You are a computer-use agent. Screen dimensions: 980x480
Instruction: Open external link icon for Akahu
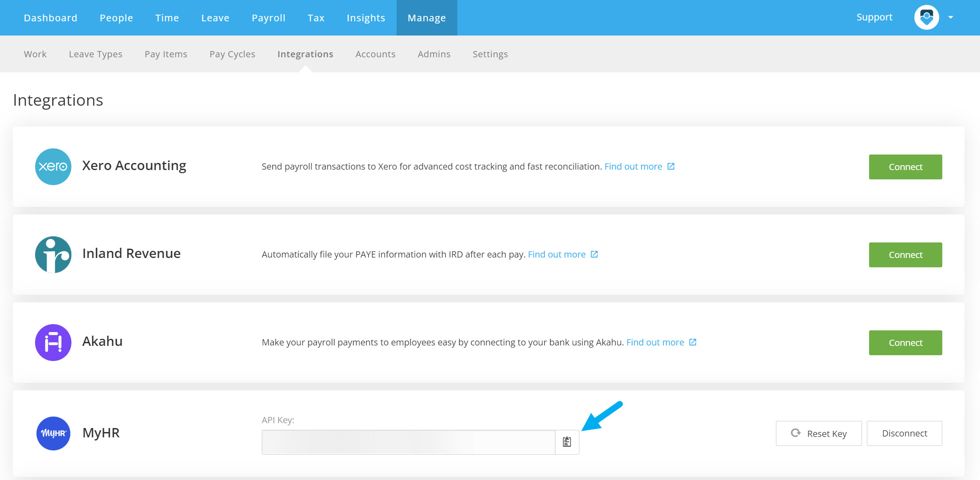693,342
